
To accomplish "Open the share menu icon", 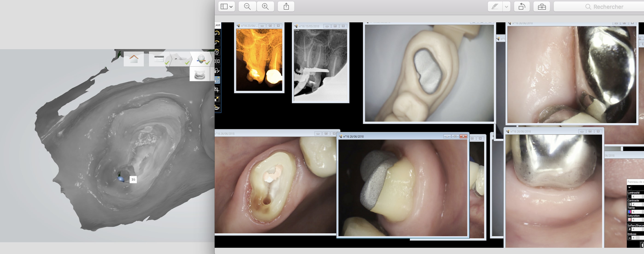I will [x=286, y=6].
